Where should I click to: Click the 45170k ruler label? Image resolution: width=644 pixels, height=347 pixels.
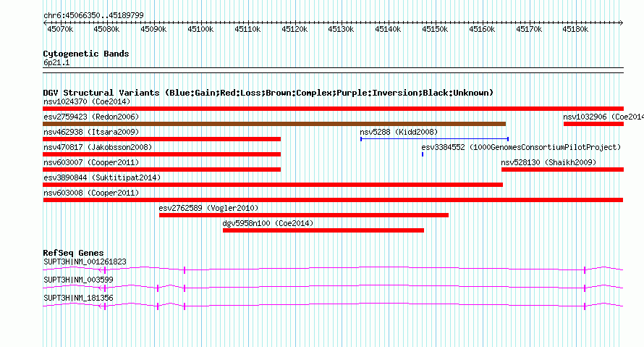pos(529,29)
